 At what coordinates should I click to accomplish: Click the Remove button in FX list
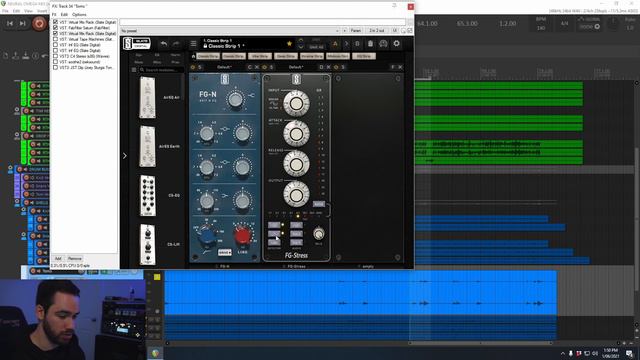[75, 259]
